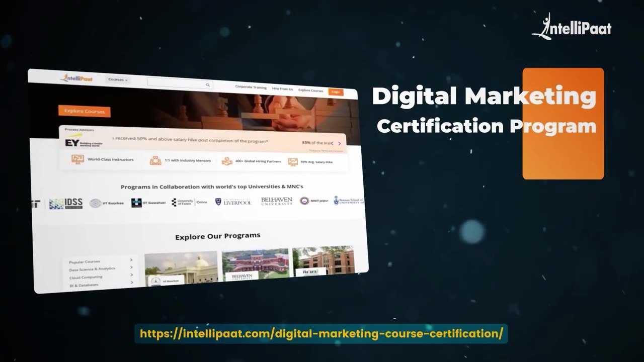Screen dimensions: 644x362
Task: Click the Intellipaat logo in the website header
Action: [77, 78]
